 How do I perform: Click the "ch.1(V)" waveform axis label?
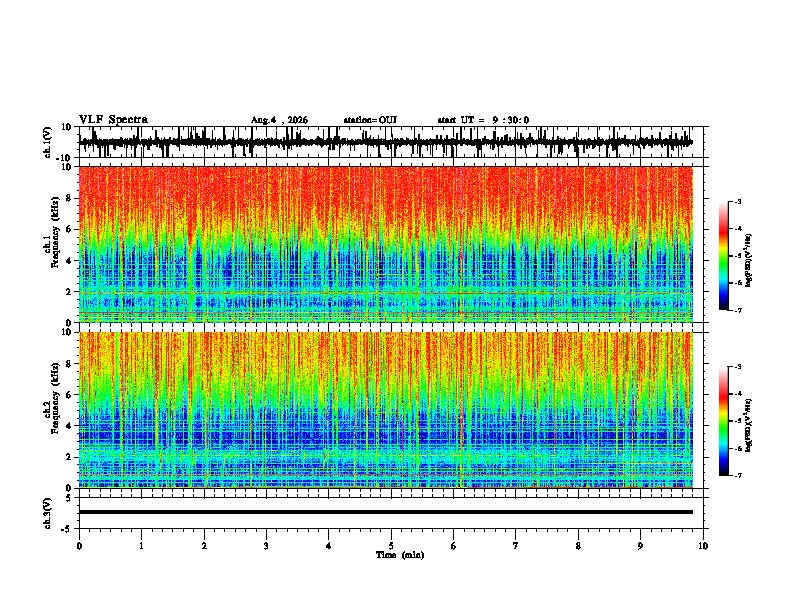[x=48, y=142]
